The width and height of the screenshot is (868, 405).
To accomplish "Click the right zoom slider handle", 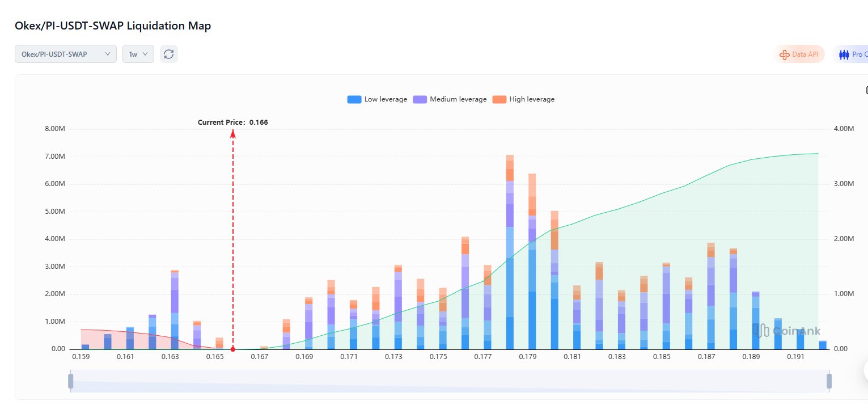I will click(829, 381).
